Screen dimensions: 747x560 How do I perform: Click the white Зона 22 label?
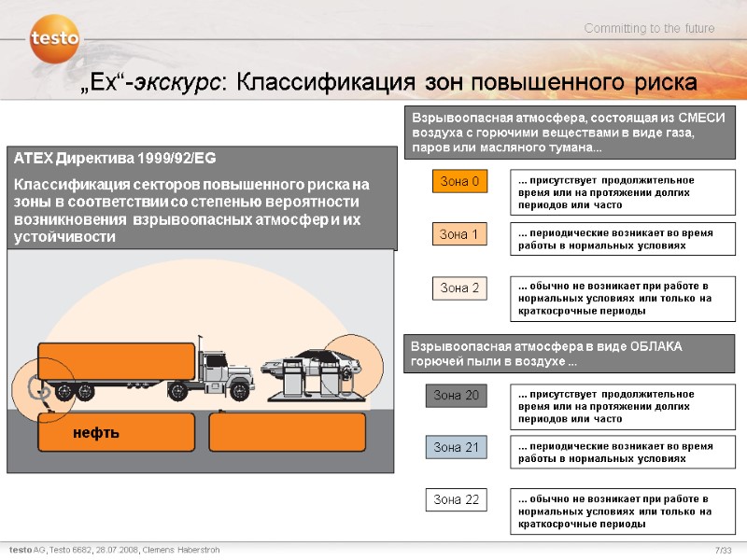tap(457, 499)
